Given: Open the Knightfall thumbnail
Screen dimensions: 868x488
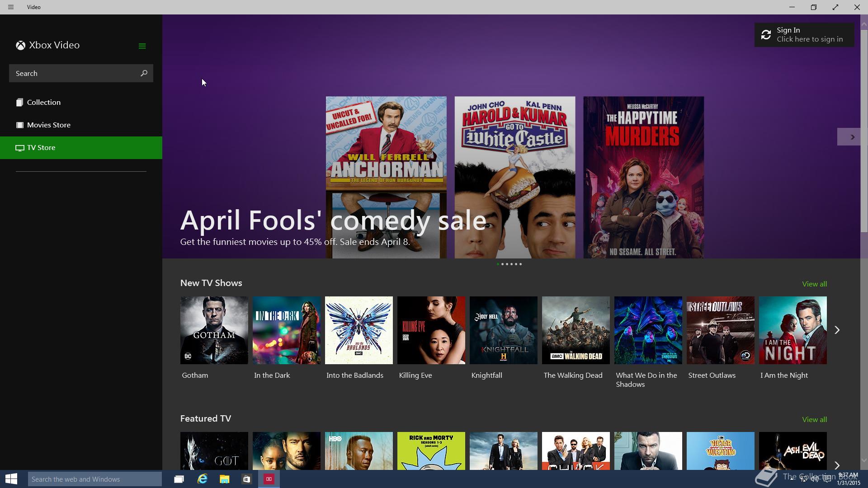Looking at the screenshot, I should (x=504, y=330).
